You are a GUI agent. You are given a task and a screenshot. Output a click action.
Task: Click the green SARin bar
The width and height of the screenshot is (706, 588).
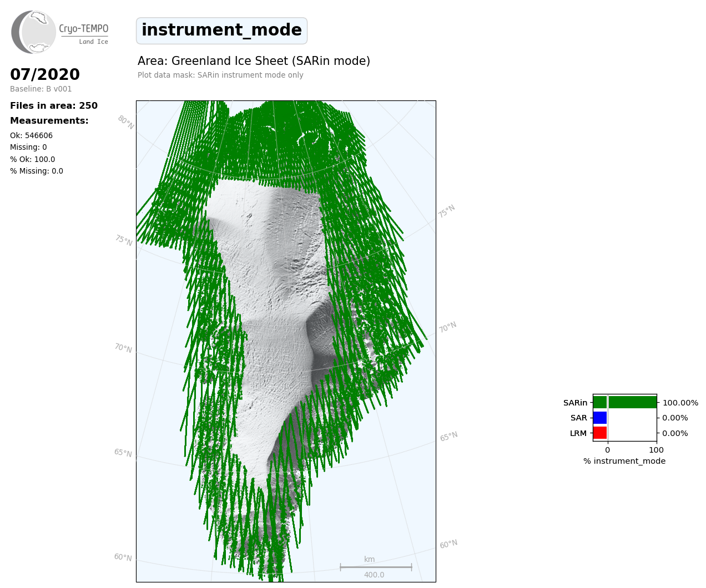click(x=624, y=402)
